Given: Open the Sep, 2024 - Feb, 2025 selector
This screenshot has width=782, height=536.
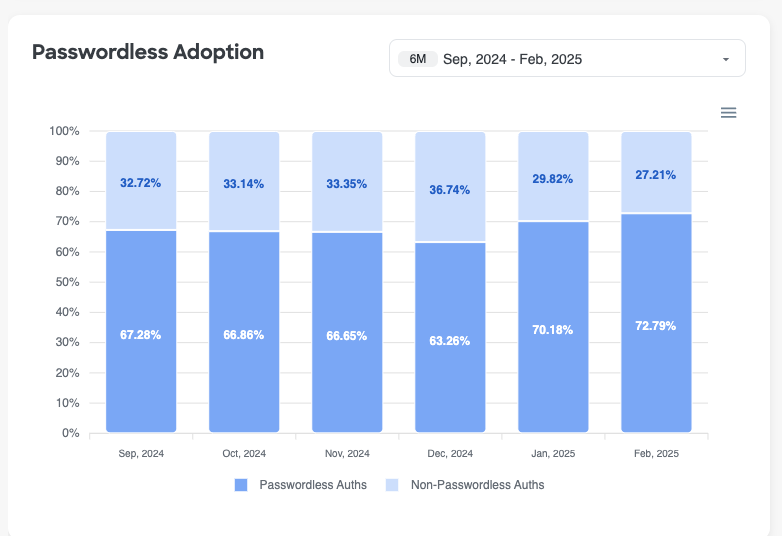Looking at the screenshot, I should pos(512,59).
